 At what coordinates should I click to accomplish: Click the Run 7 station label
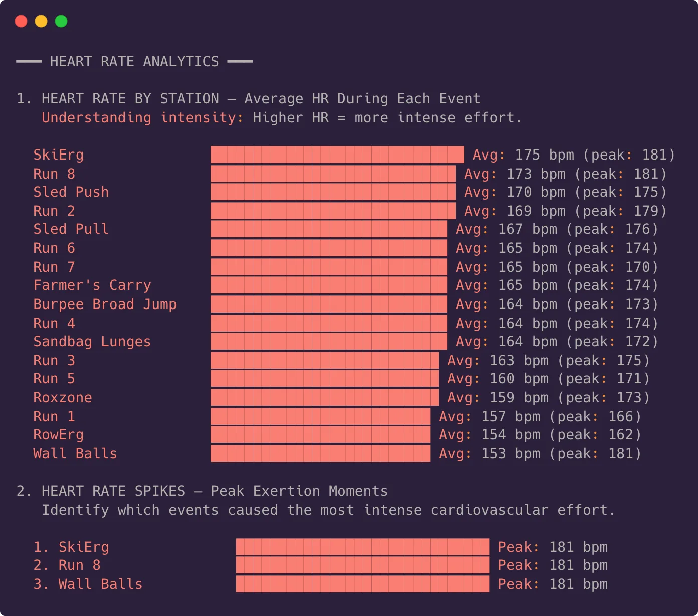[54, 267]
